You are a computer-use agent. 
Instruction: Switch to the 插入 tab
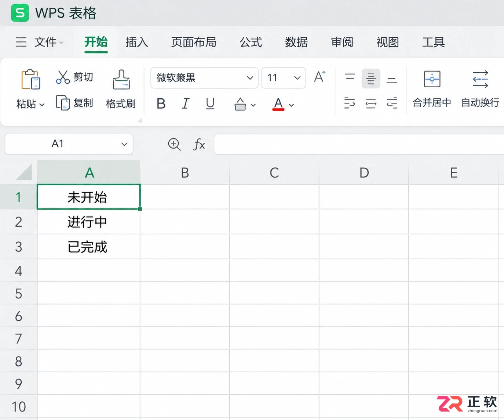[137, 42]
